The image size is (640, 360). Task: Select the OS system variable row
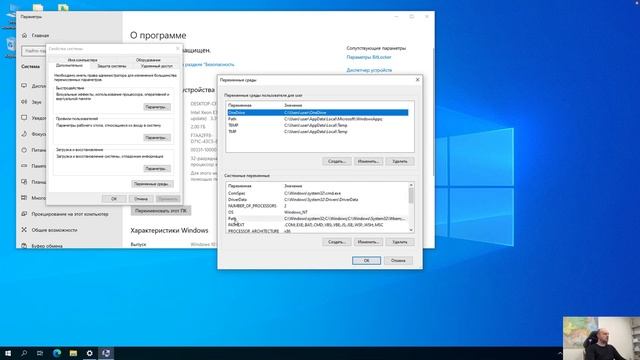pos(317,212)
